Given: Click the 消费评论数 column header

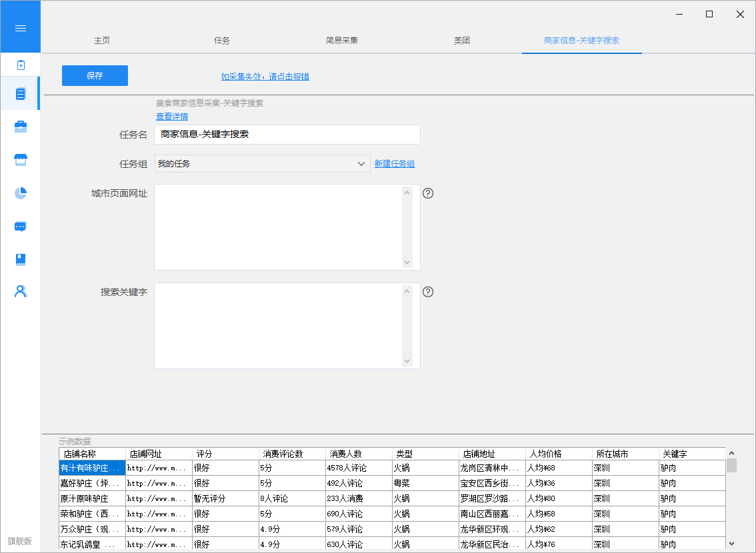Looking at the screenshot, I should coord(292,454).
